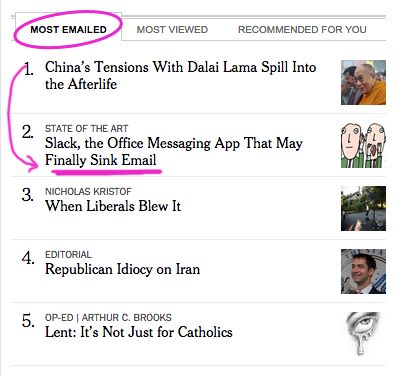Click the Republican Idiocy article photo

(363, 271)
